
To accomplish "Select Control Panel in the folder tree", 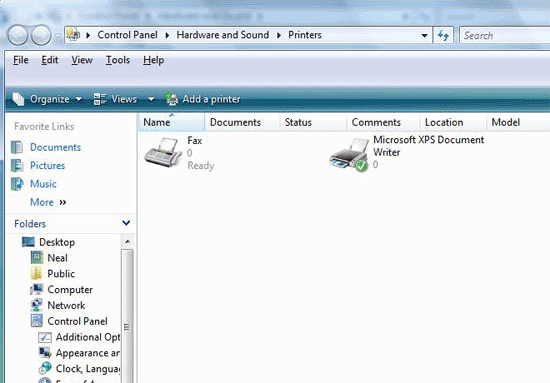I will click(78, 321).
